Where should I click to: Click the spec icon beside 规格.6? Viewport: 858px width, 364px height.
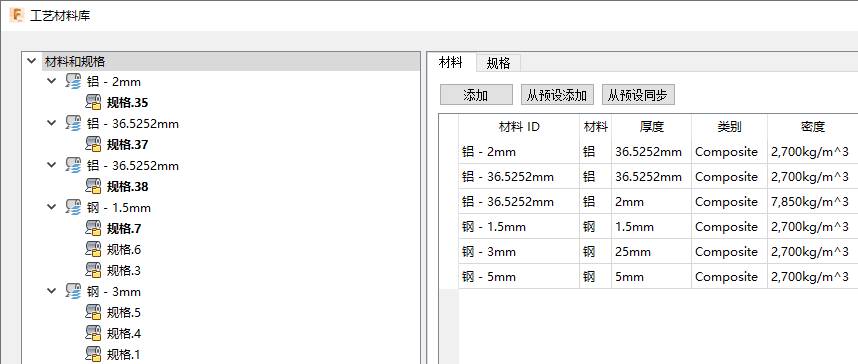94,250
